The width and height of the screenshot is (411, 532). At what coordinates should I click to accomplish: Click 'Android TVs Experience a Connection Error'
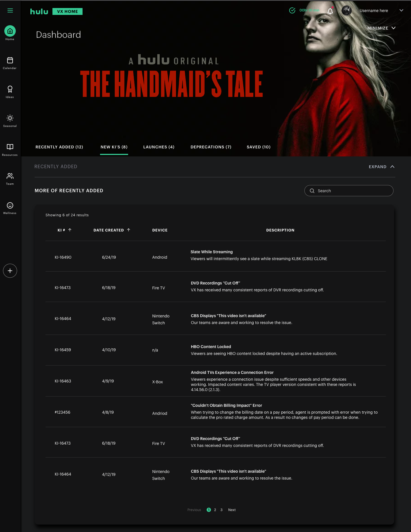[x=232, y=372]
